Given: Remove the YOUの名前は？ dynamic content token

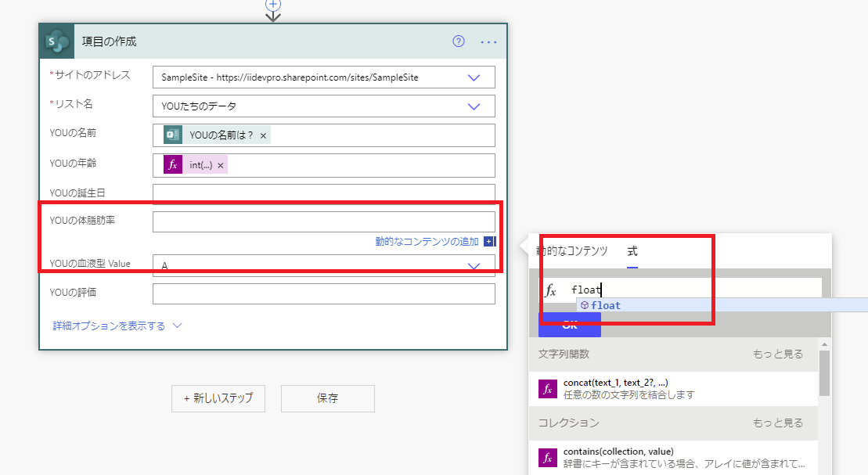Looking at the screenshot, I should point(264,135).
